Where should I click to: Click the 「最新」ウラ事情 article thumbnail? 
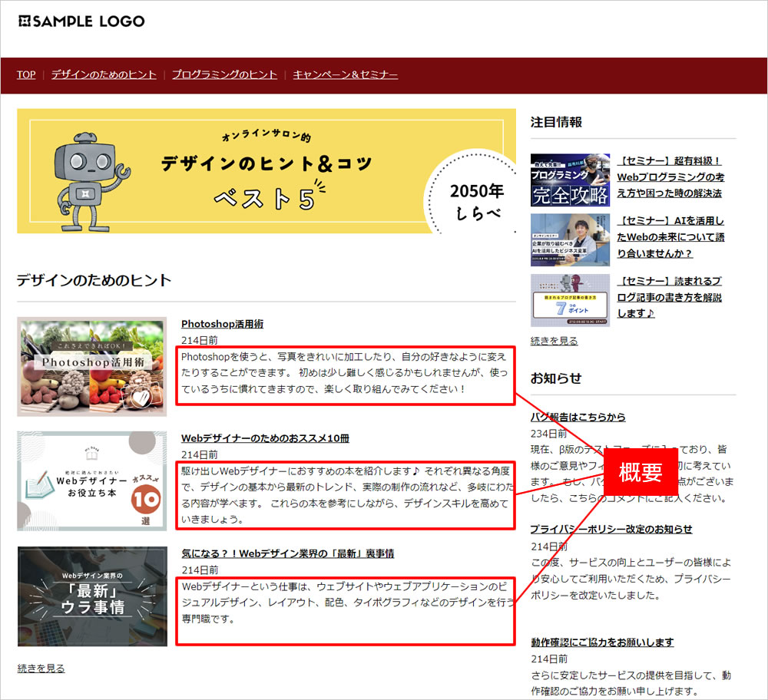coord(91,596)
